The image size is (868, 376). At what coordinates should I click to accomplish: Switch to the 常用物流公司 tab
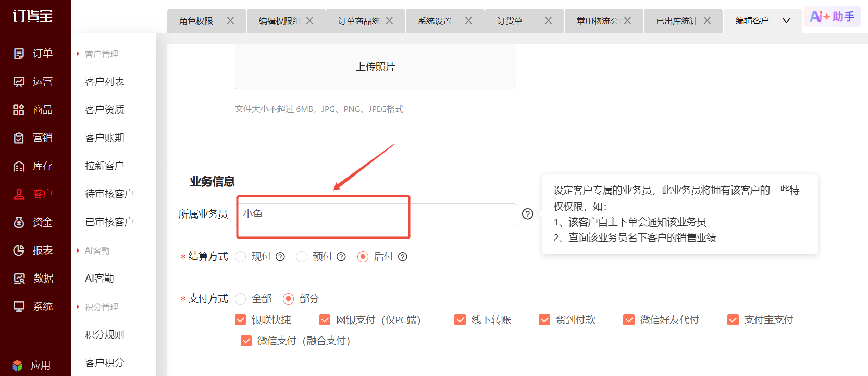tap(599, 21)
